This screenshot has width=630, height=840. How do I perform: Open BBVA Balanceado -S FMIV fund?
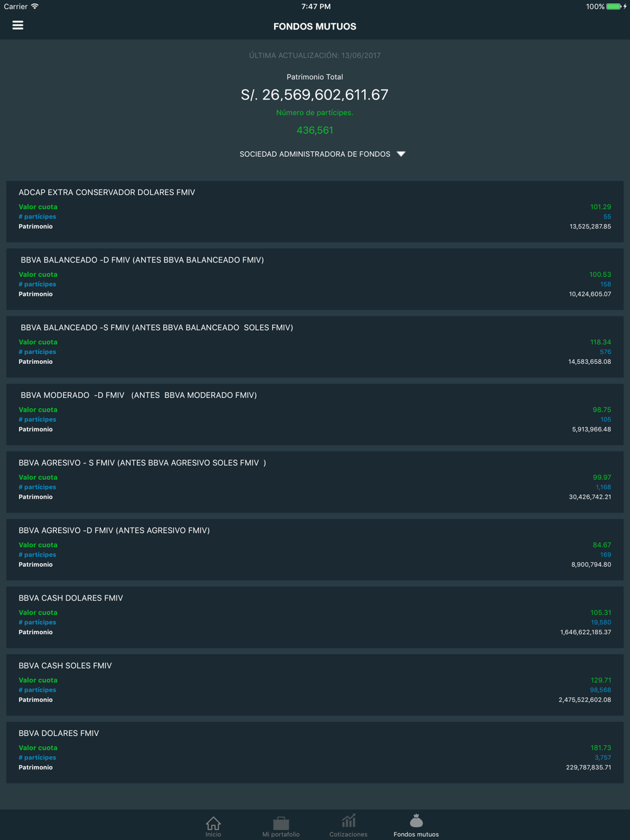315,347
